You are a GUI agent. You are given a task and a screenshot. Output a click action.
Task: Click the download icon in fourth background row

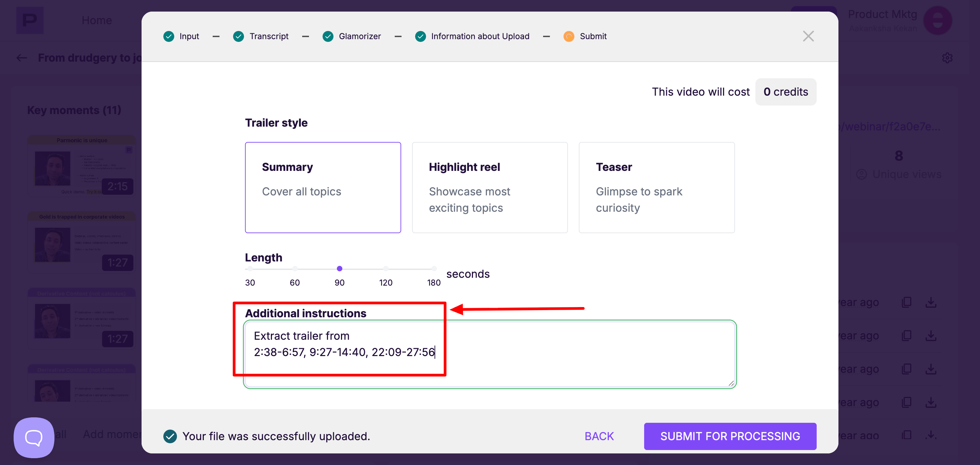931,402
